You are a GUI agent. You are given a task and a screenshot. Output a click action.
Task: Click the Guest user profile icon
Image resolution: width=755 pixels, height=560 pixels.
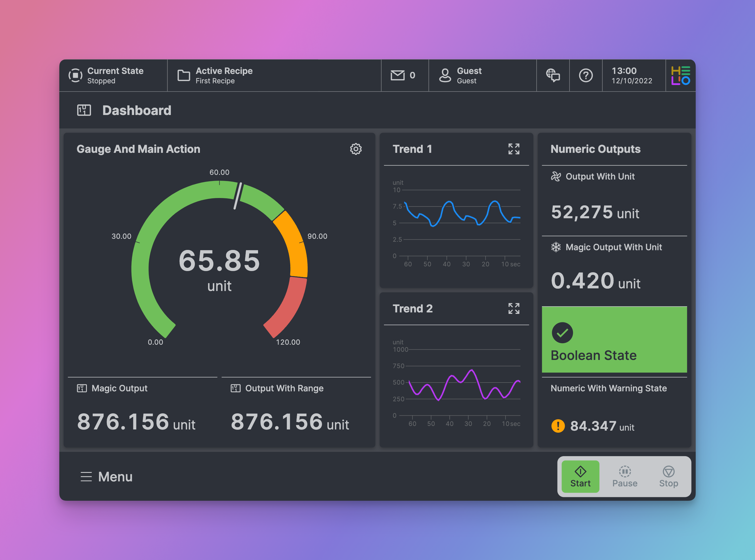click(x=445, y=75)
